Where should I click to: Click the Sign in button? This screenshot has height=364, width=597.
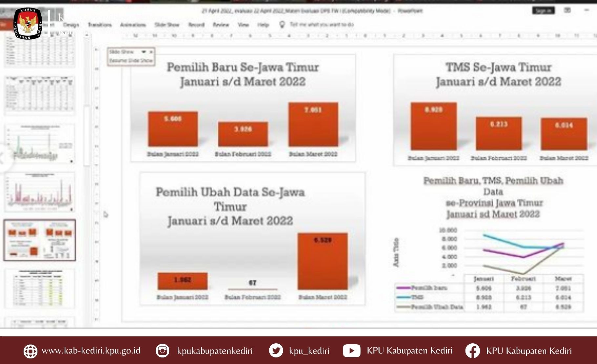(x=543, y=10)
